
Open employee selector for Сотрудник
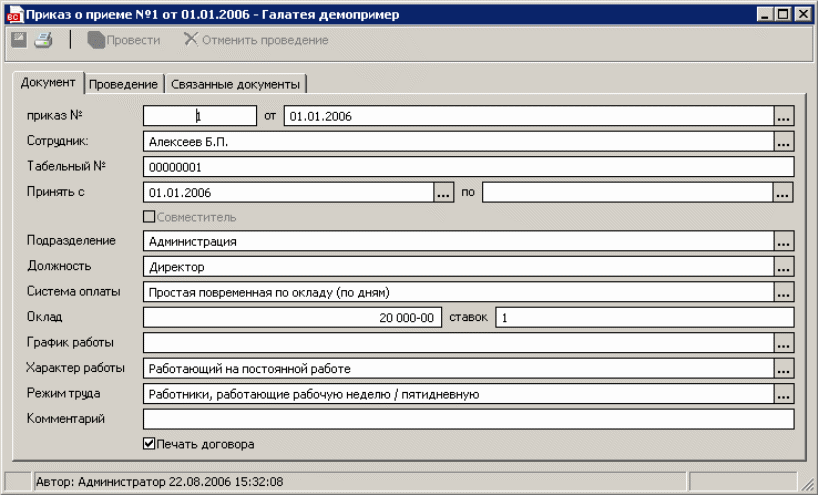784,141
